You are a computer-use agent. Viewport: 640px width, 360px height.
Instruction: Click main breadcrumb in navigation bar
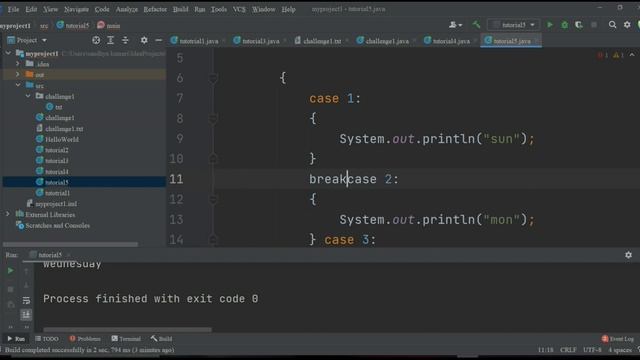tap(109, 25)
